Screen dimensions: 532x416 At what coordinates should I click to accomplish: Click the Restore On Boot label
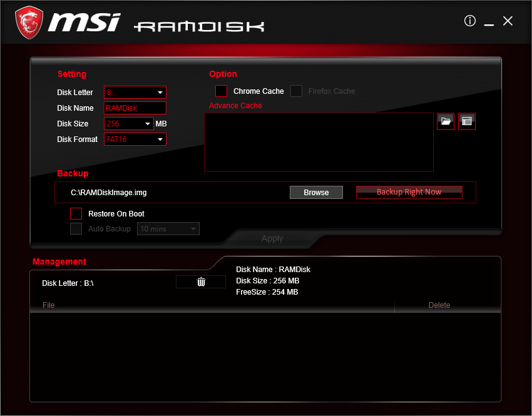tap(116, 214)
